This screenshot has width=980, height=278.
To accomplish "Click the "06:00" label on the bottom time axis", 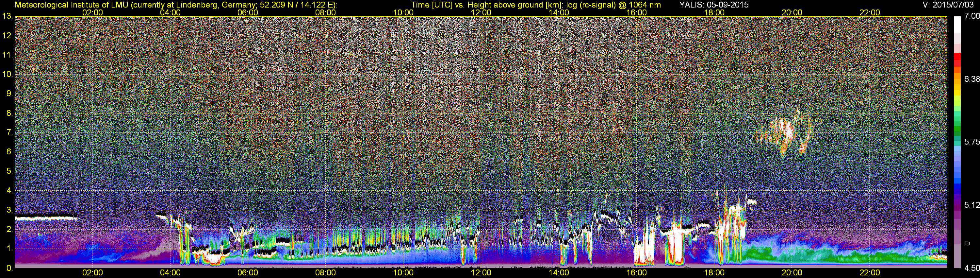I will [248, 273].
